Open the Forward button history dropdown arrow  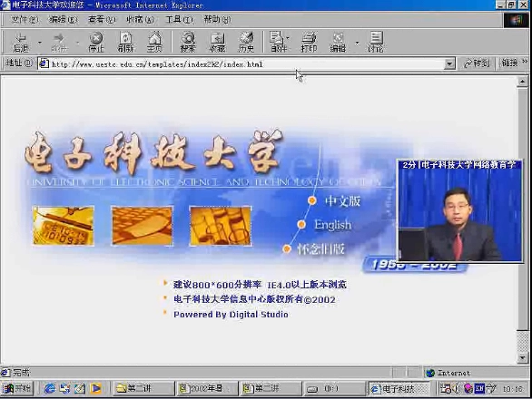pos(77,43)
